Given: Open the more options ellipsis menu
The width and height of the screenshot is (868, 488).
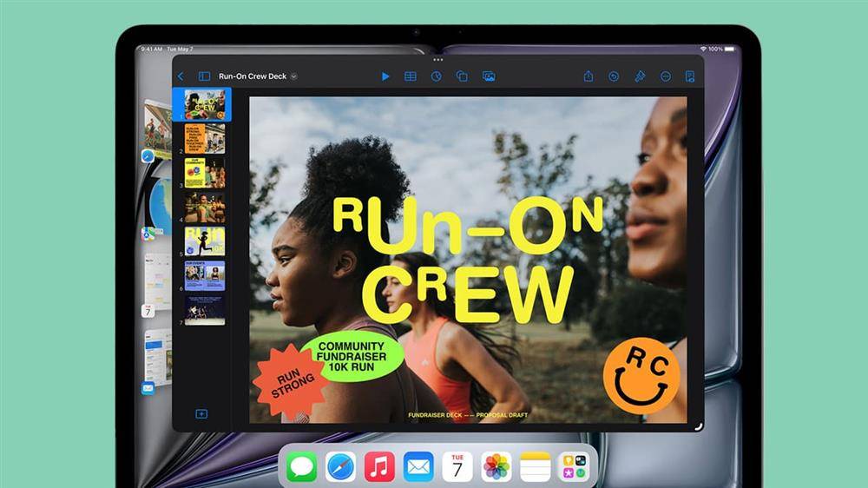Looking at the screenshot, I should pyautogui.click(x=666, y=76).
